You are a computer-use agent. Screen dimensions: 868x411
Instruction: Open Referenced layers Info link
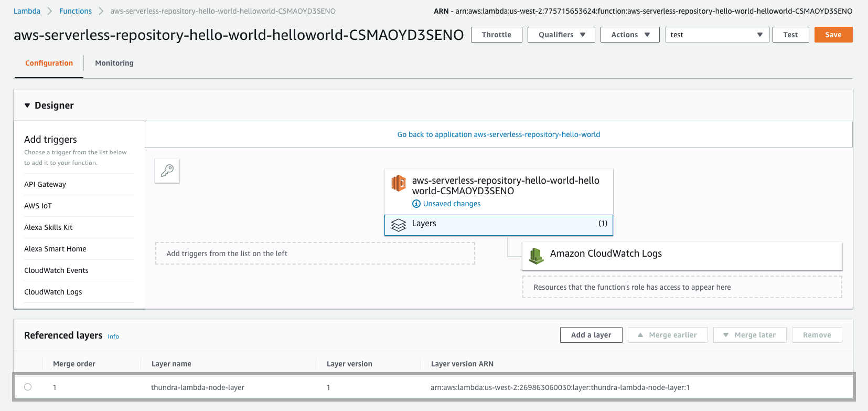pos(113,336)
